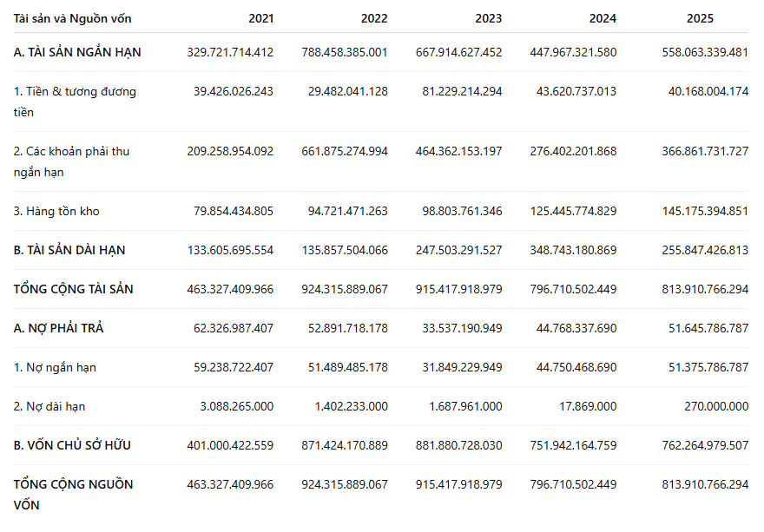The width and height of the screenshot is (764, 532).
Task: Click the 'A. NỢ PHẢI TRẢ' row label
Action: (x=58, y=328)
